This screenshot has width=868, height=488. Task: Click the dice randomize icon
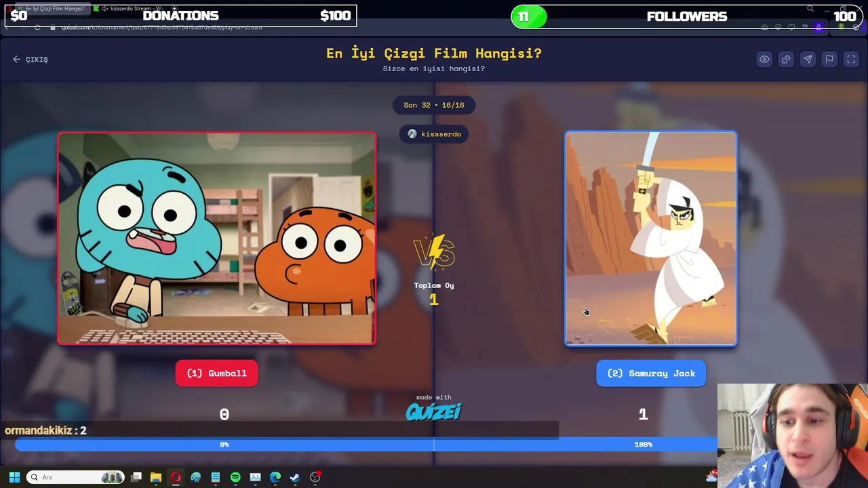click(786, 60)
